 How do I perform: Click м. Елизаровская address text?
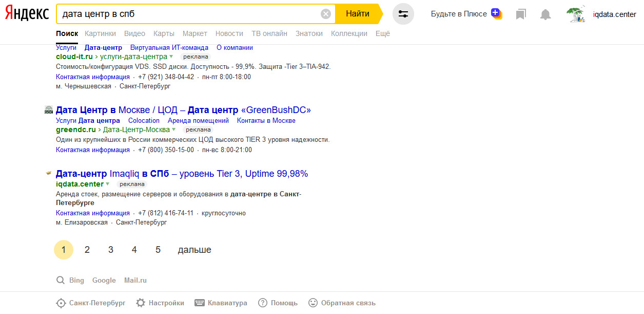coord(82,223)
